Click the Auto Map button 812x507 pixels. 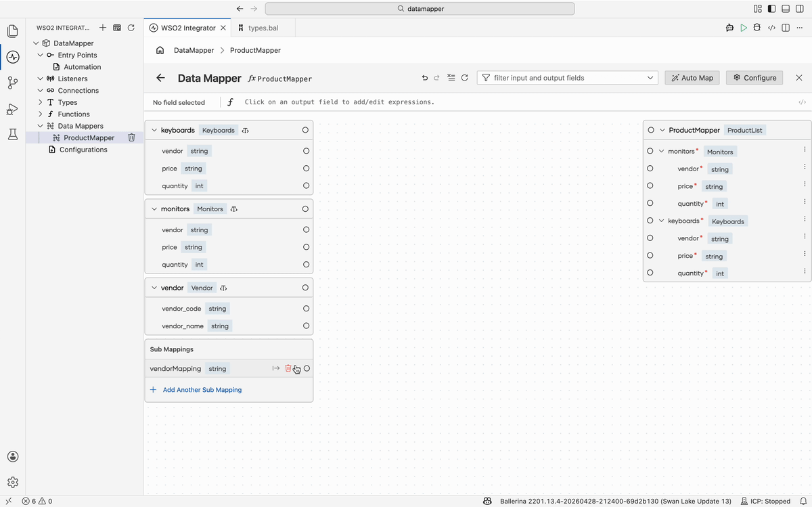point(692,78)
